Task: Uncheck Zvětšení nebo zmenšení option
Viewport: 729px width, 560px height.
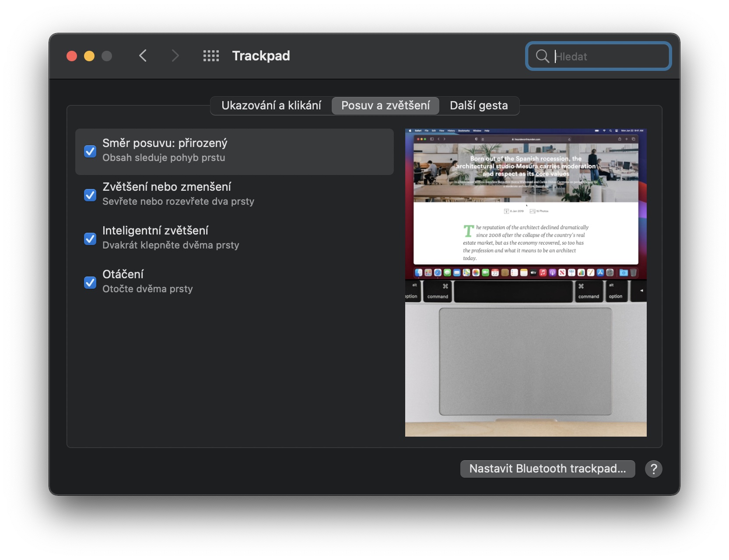Action: (x=90, y=195)
